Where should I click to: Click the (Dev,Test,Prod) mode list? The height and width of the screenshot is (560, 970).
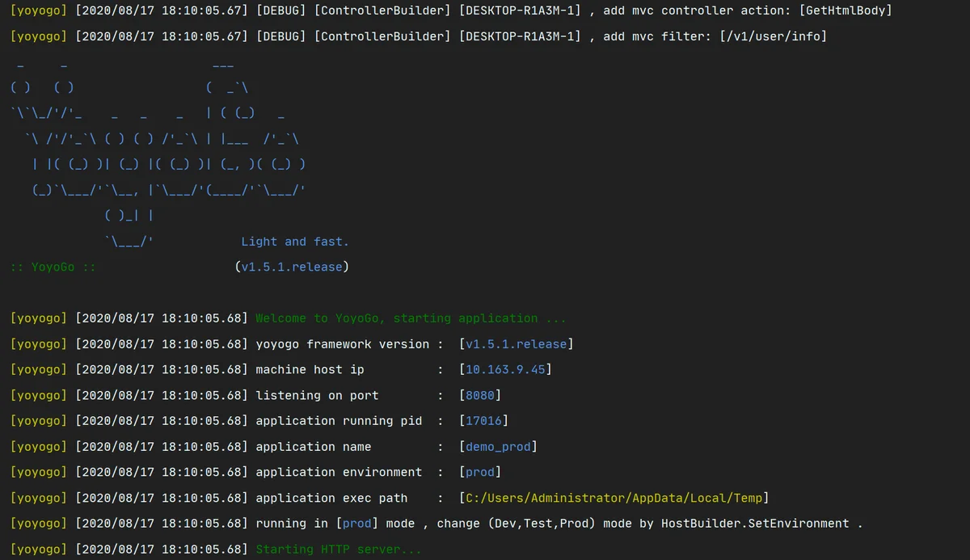[542, 524]
